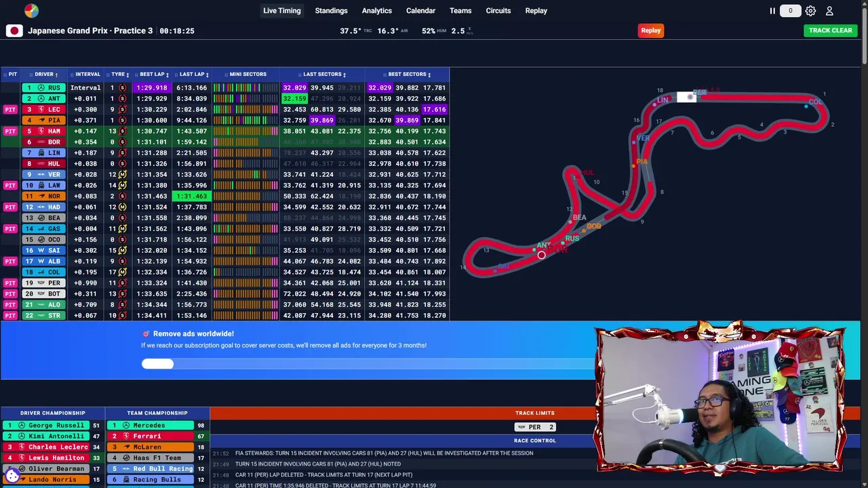This screenshot has width=868, height=488.
Task: Pause the live timing feed
Action: click(772, 11)
